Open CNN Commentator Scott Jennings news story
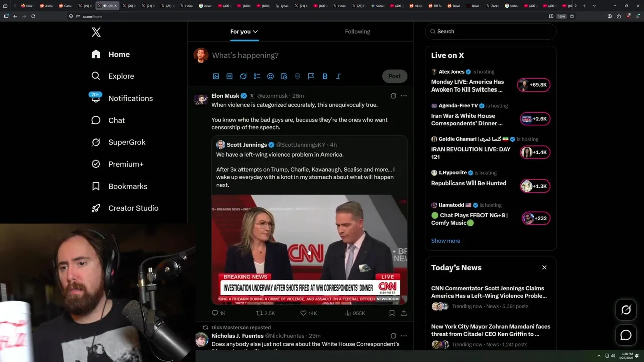The width and height of the screenshot is (644, 362). pyautogui.click(x=491, y=298)
